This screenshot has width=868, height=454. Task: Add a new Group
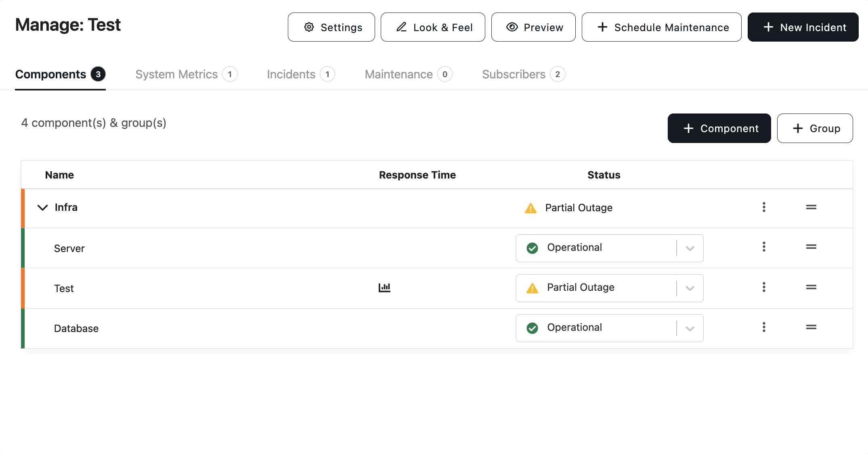[x=815, y=128]
